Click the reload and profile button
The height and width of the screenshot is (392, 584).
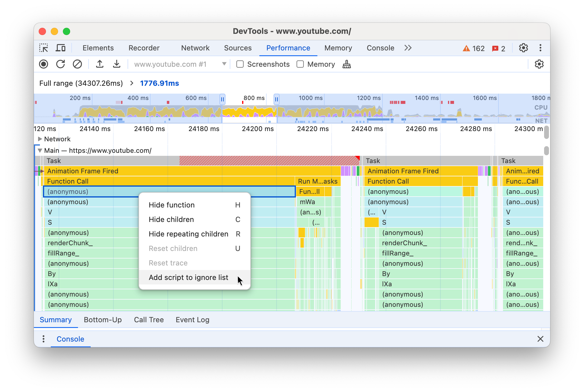60,64
